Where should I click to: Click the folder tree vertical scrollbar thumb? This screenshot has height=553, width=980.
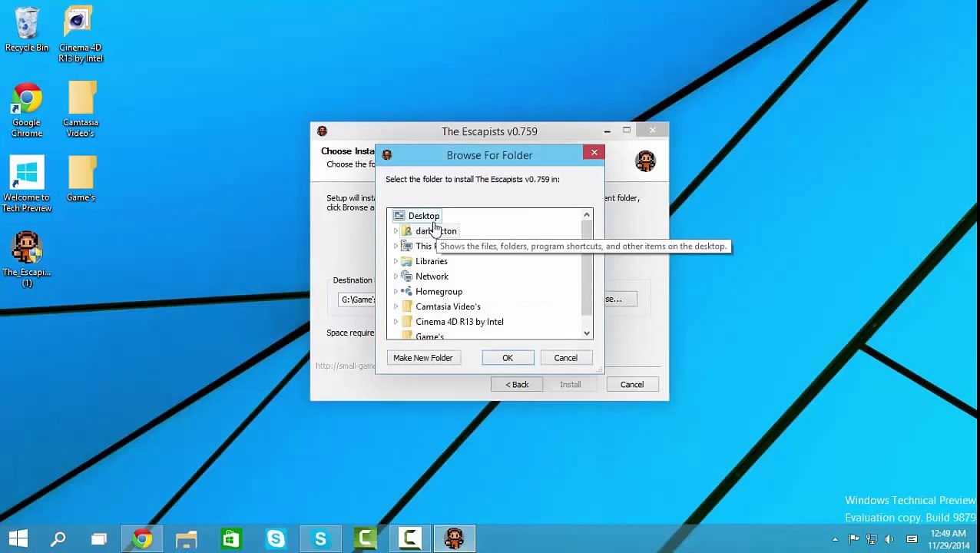click(587, 269)
